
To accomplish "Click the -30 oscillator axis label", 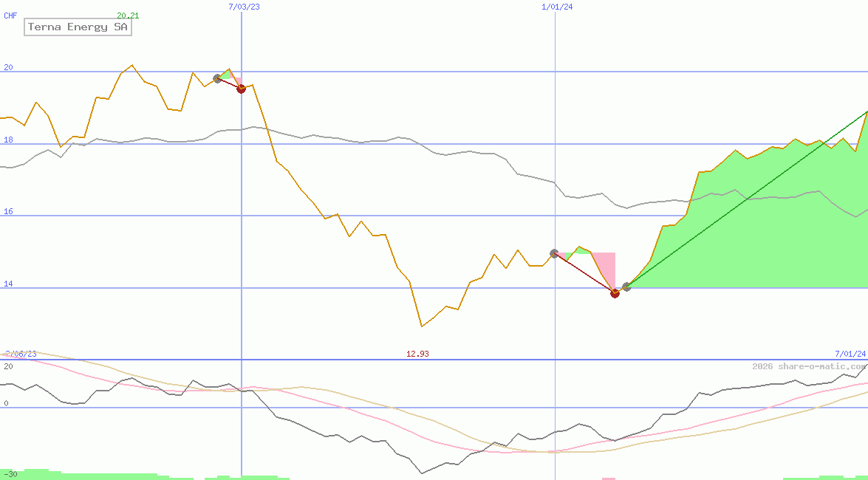I will [x=10, y=474].
